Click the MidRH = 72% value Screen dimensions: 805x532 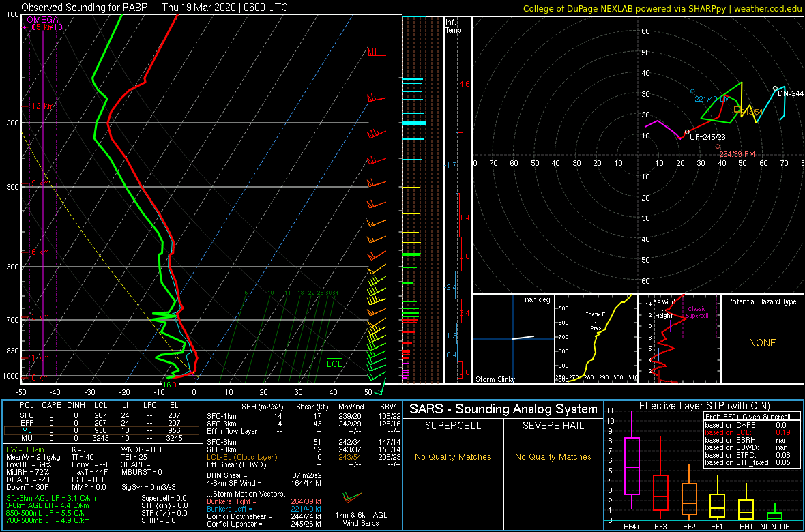[28, 471]
